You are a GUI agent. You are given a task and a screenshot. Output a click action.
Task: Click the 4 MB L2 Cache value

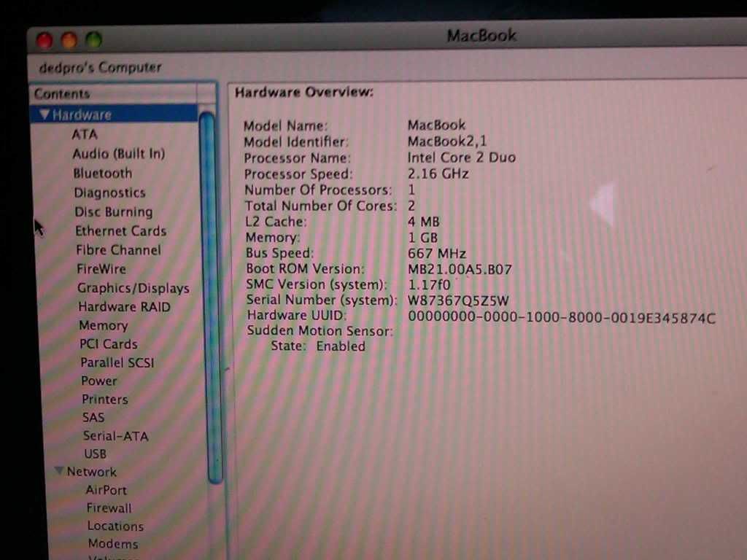tap(424, 222)
